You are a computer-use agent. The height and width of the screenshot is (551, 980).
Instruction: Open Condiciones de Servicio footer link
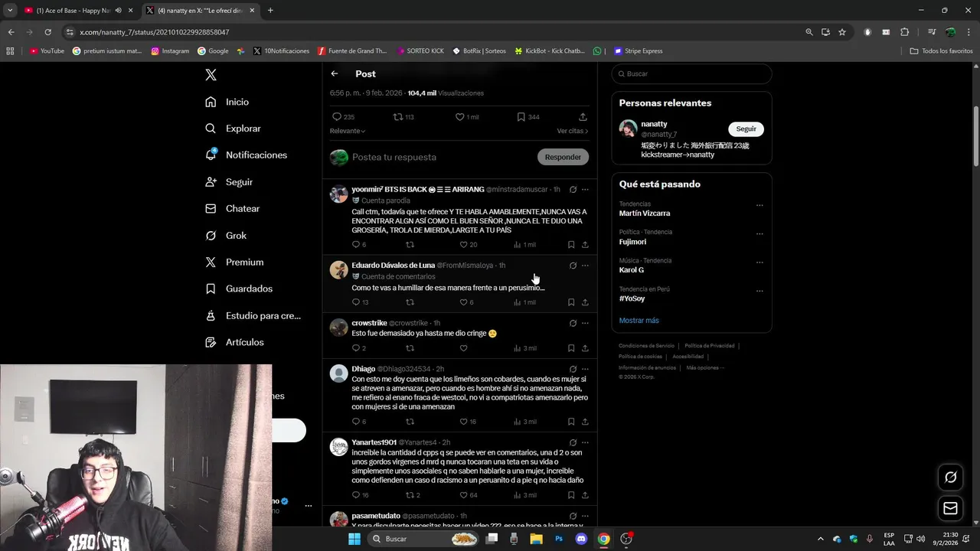pyautogui.click(x=646, y=346)
